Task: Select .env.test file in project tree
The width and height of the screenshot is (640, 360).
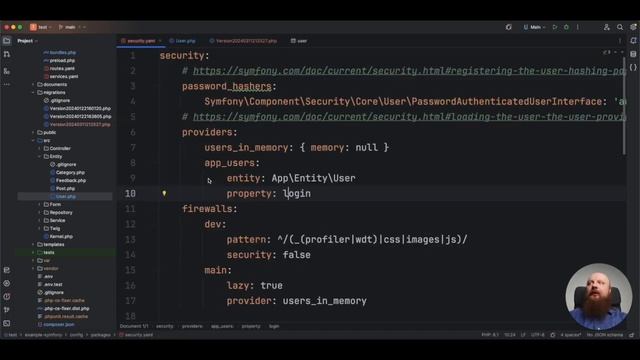Action: 50,284
